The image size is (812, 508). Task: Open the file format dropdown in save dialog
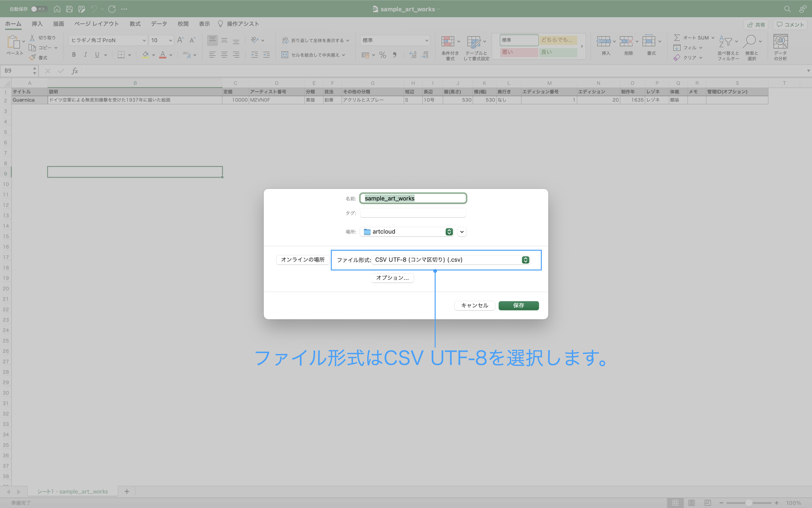click(451, 260)
